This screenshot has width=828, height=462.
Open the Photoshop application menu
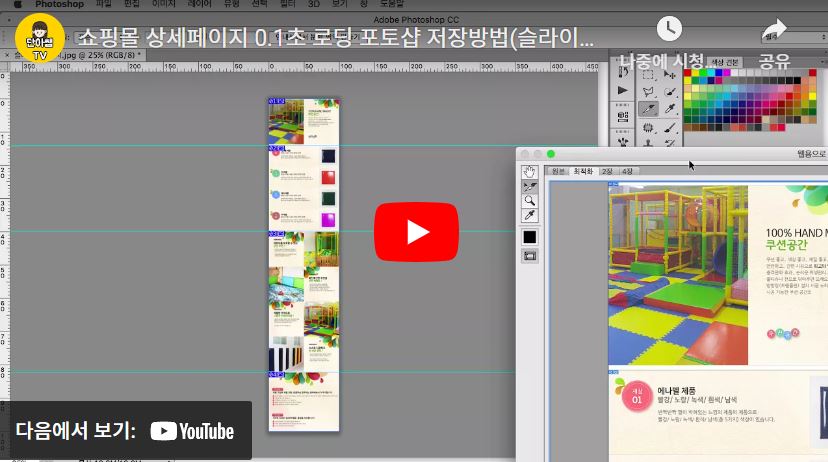point(59,4)
